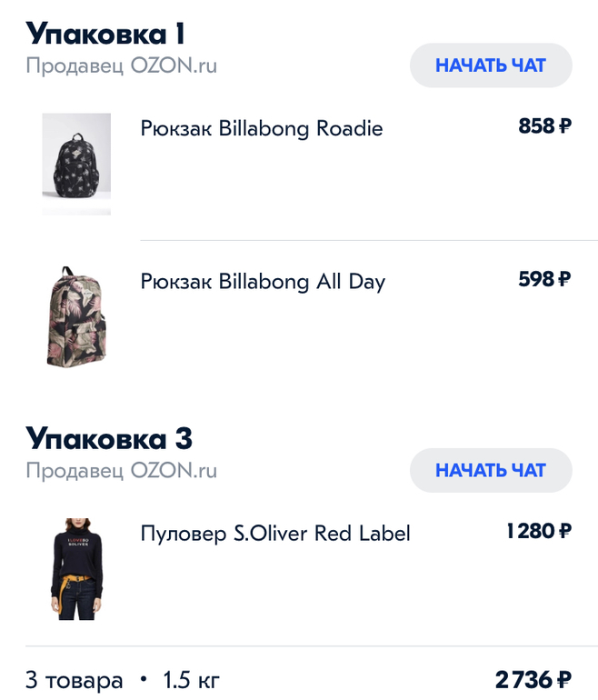
Task: Click the 858 ₽ price
Action: [544, 126]
